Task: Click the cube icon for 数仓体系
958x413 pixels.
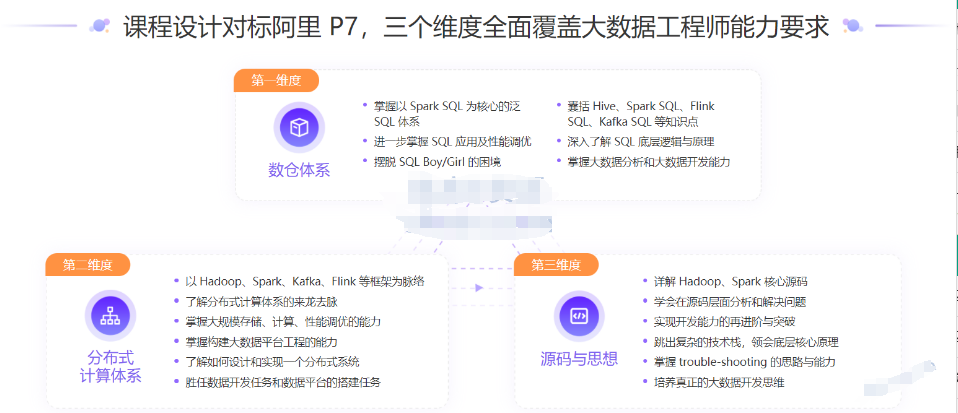Action: pyautogui.click(x=298, y=127)
